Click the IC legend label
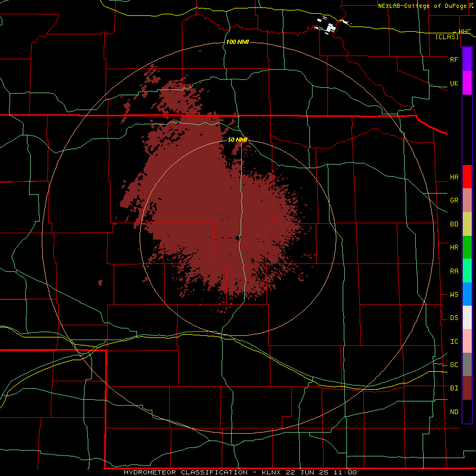 [x=454, y=342]
